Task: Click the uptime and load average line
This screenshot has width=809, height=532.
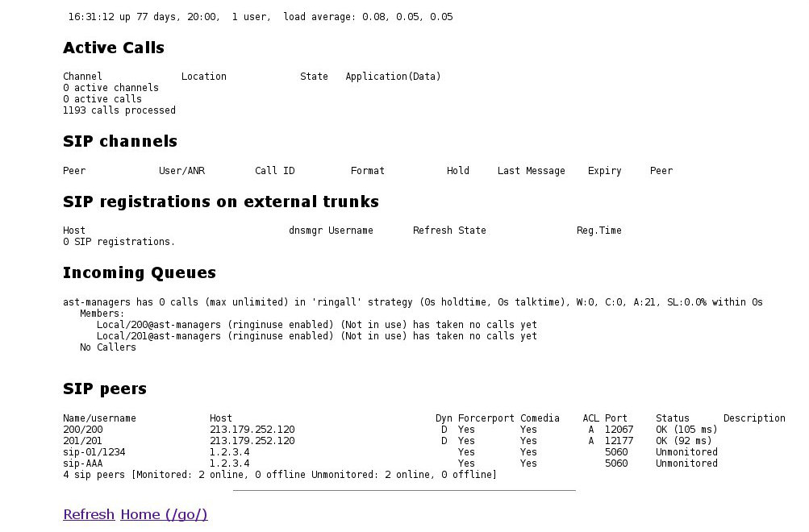Action: (x=260, y=16)
